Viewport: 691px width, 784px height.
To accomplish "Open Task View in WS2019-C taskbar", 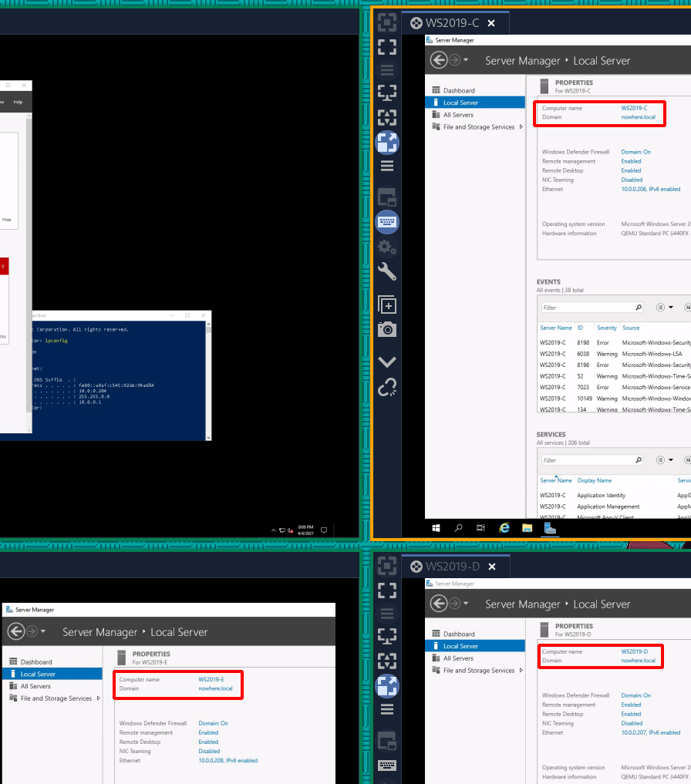I will pyautogui.click(x=481, y=528).
